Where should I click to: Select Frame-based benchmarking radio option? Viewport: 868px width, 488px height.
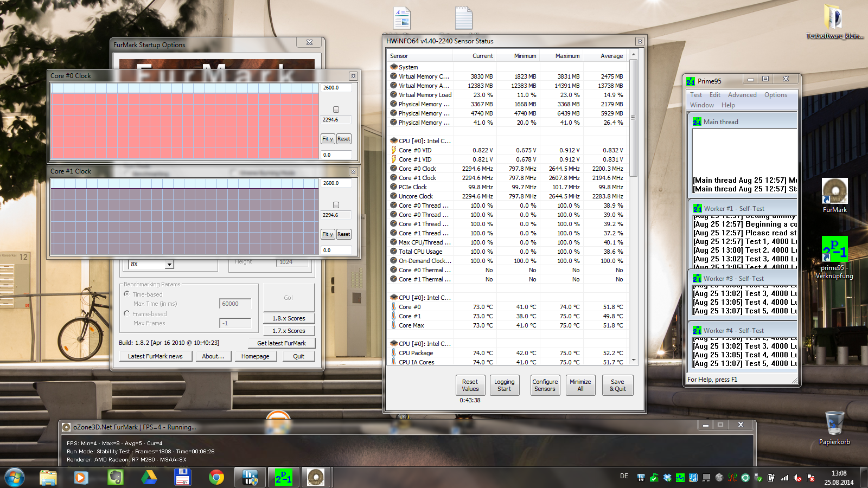click(x=126, y=313)
